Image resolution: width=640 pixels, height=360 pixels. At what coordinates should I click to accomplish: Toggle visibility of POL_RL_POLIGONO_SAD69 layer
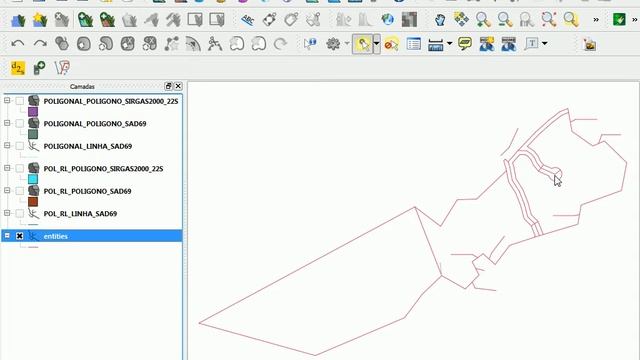pos(20,191)
